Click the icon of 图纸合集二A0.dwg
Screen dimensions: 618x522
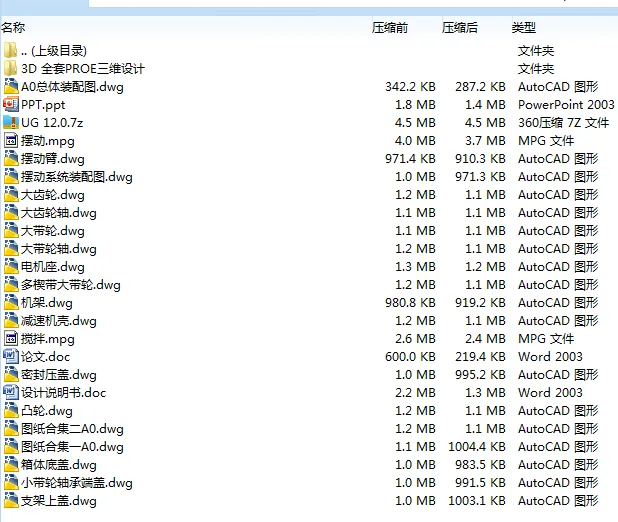tap(11, 429)
